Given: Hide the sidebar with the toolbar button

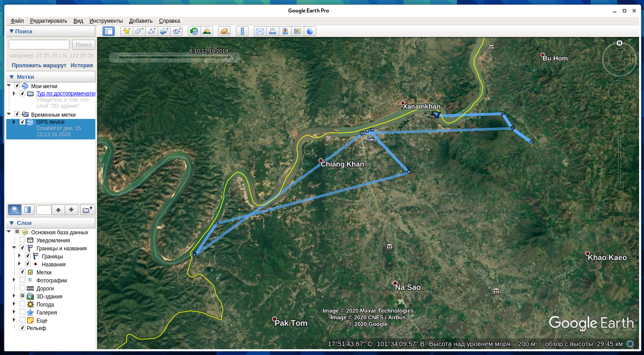Looking at the screenshot, I should point(109,31).
